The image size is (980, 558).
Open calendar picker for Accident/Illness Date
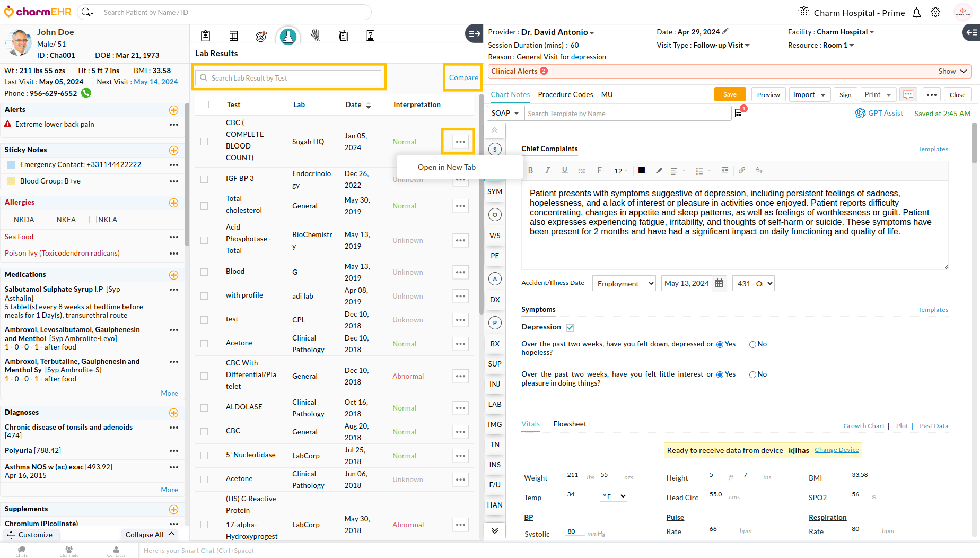[x=719, y=283]
